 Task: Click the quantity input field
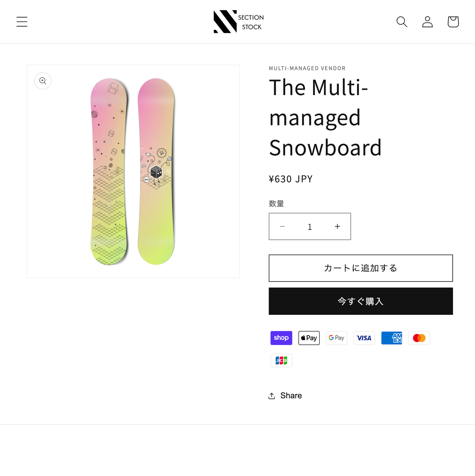[x=310, y=226]
